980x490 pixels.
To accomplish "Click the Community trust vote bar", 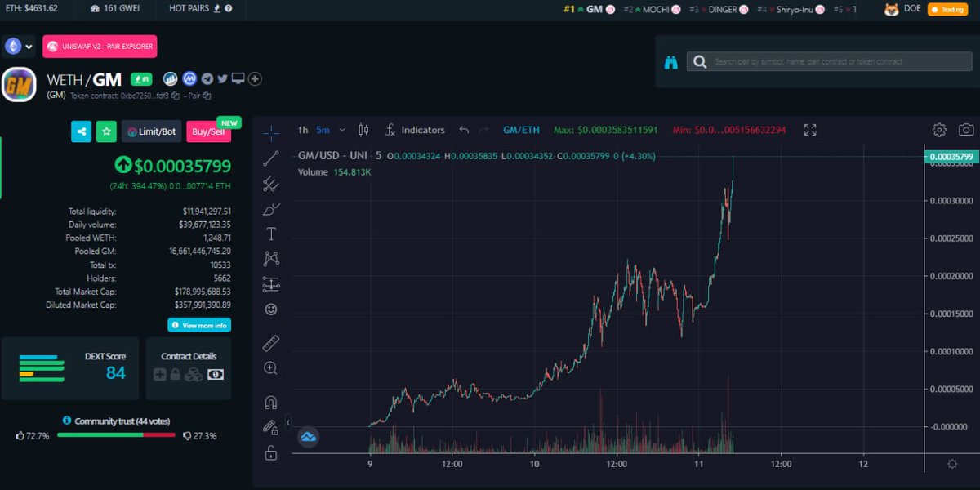I will 116,435.
